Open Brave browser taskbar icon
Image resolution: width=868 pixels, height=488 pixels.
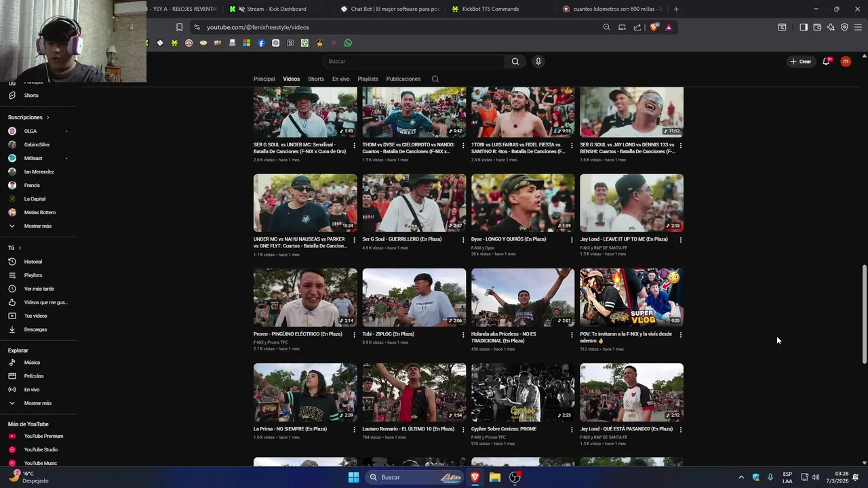[x=475, y=477]
